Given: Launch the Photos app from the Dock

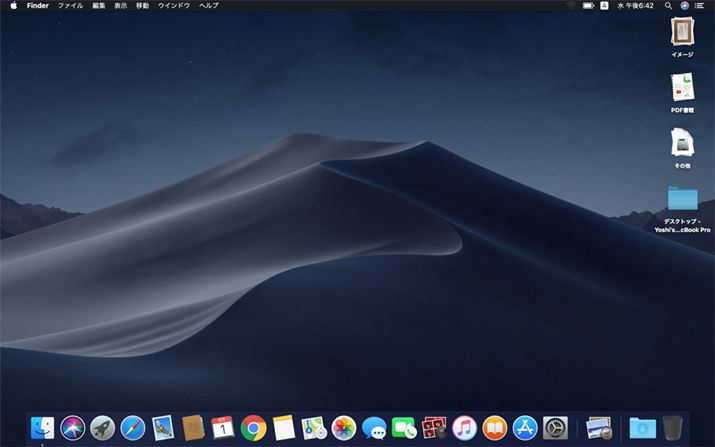Looking at the screenshot, I should pyautogui.click(x=344, y=428).
